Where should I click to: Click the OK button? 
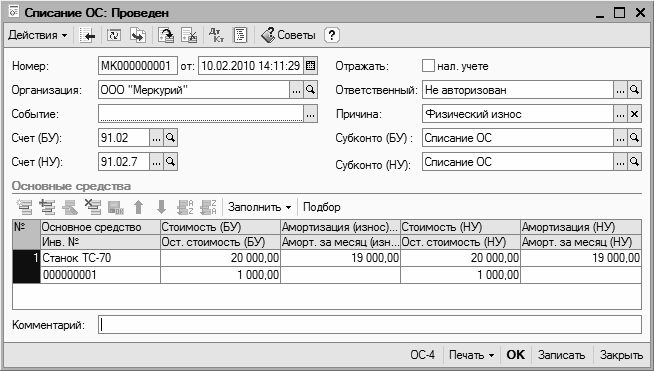[516, 355]
